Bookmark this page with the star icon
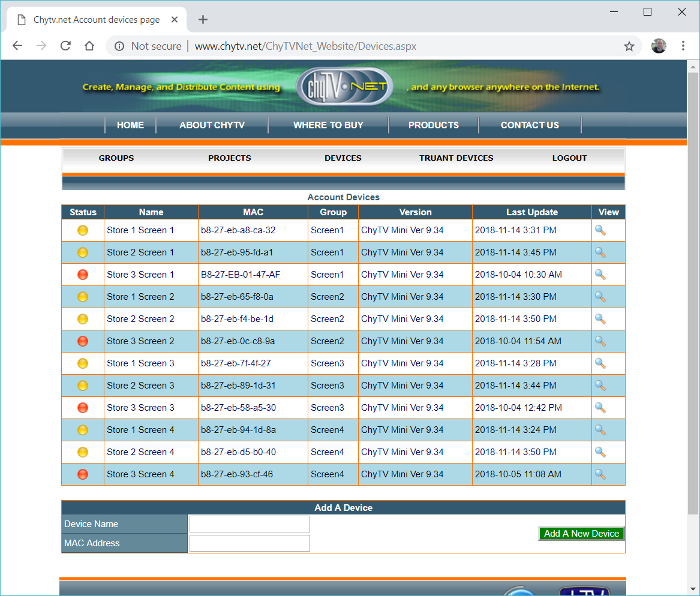Viewport: 700px width, 596px height. [x=629, y=46]
